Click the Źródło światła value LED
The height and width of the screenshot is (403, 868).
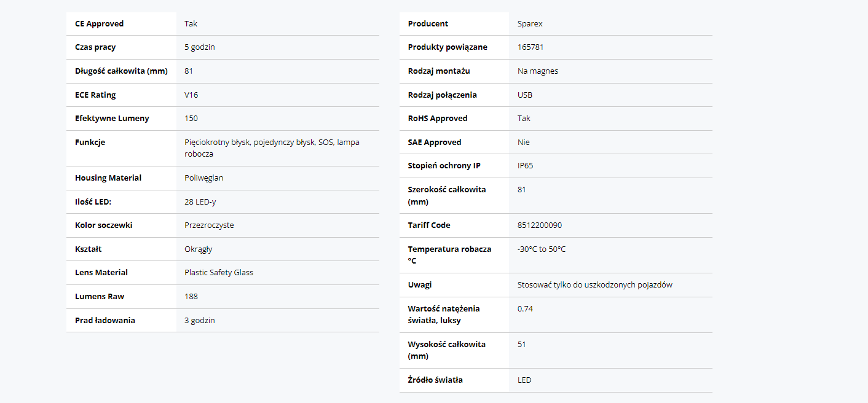pos(524,380)
